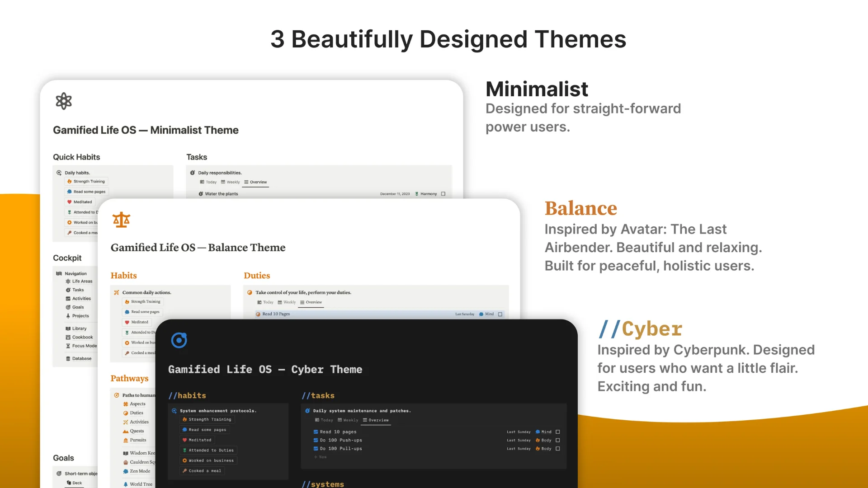Click the atom icon of Minimalist theme
The image size is (868, 488).
click(64, 101)
